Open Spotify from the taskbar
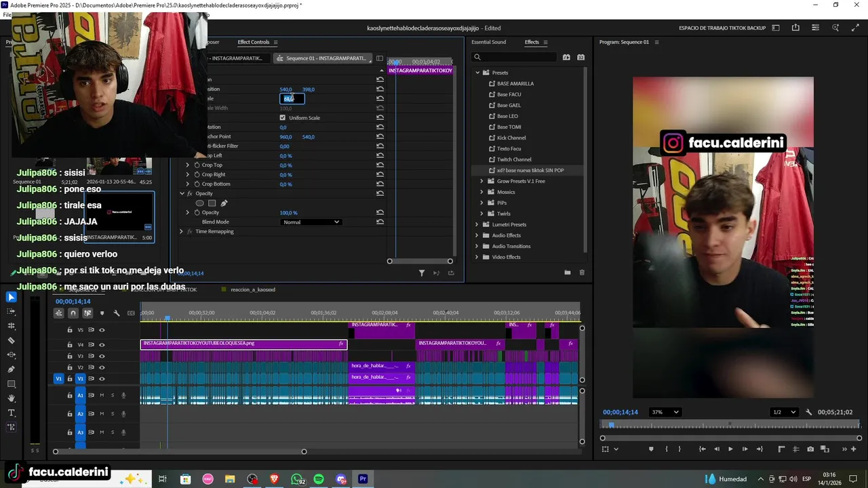868x488 pixels. pos(319,479)
